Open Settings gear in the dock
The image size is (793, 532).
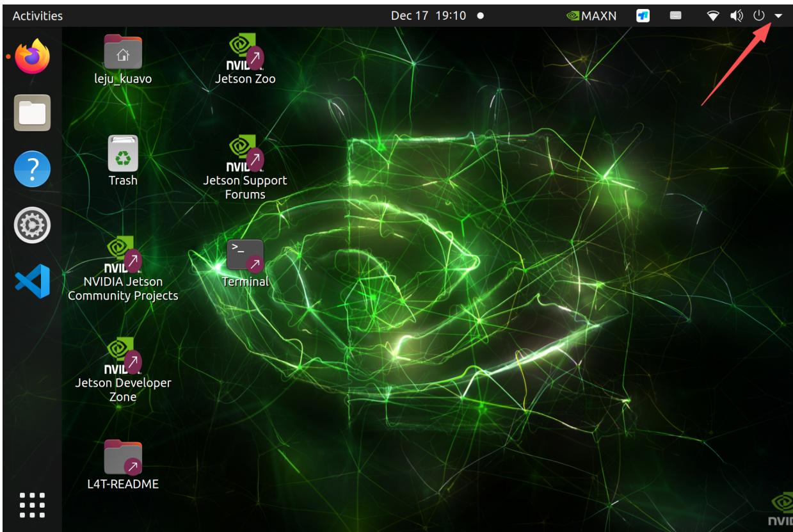click(31, 225)
